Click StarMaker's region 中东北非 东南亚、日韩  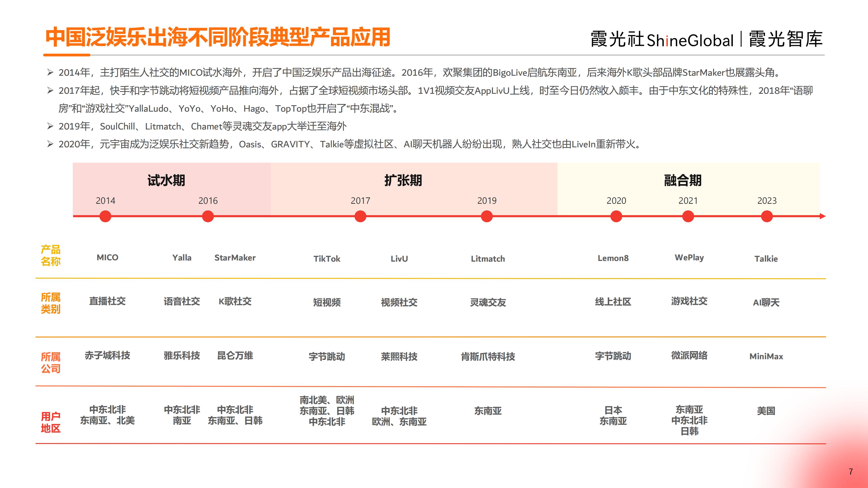pos(235,415)
